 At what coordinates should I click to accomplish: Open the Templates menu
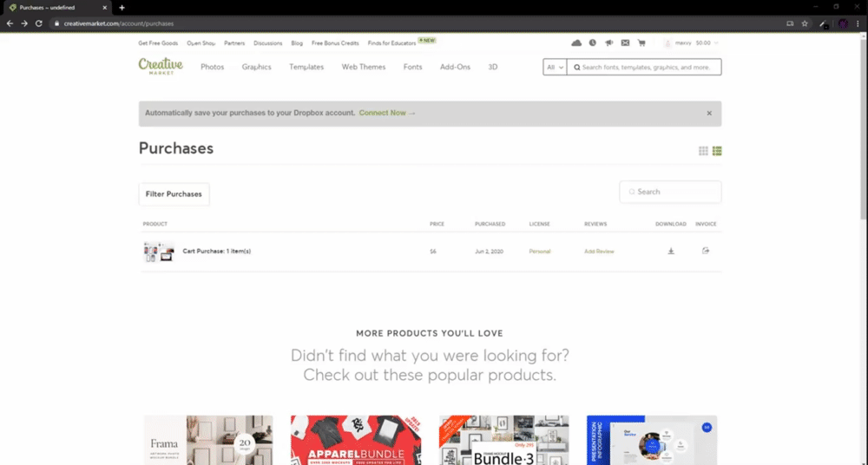306,67
